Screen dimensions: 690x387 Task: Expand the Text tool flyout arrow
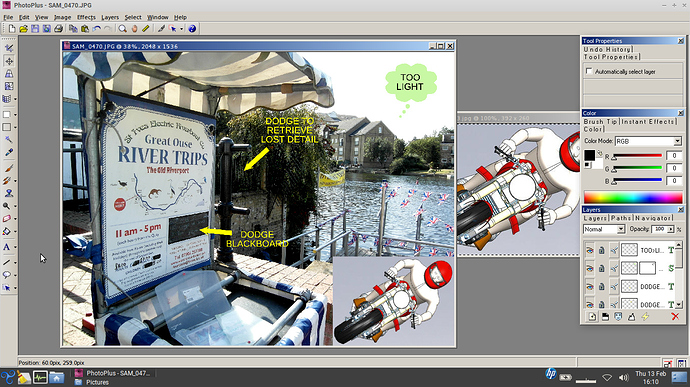tap(15, 247)
